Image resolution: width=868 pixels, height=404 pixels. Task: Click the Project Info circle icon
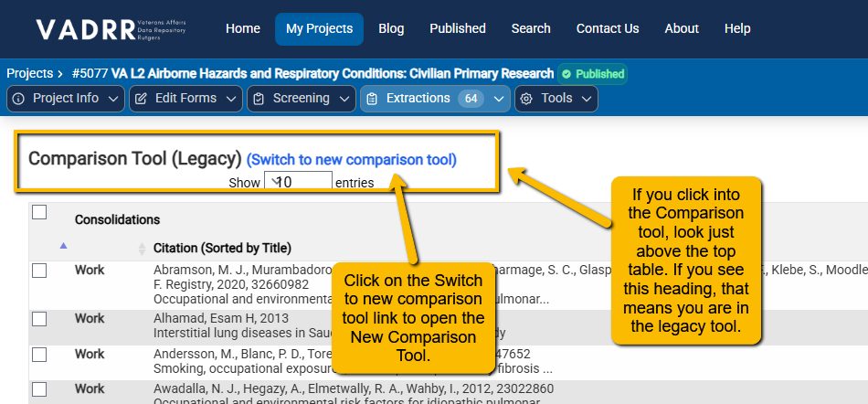pos(19,99)
